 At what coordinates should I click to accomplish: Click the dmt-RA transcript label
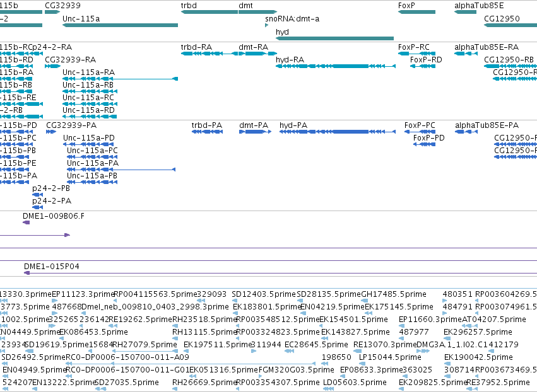point(253,47)
